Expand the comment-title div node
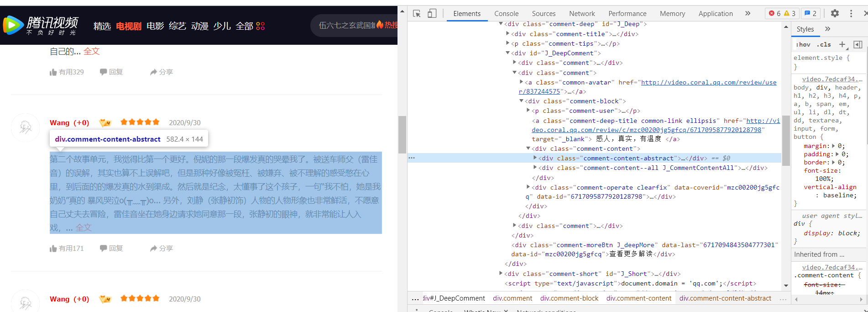 coord(507,34)
